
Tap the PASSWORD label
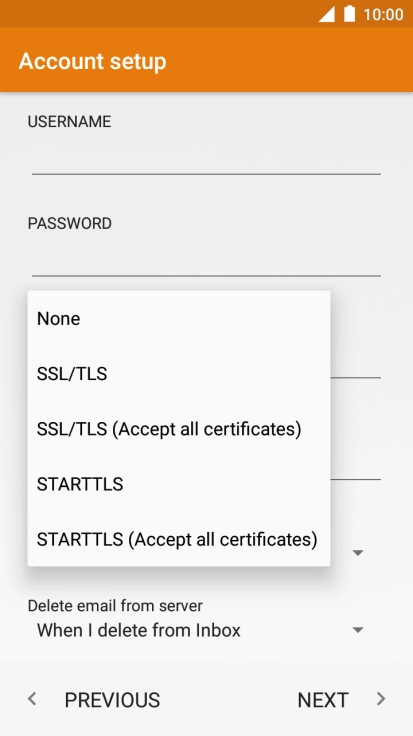(x=69, y=223)
